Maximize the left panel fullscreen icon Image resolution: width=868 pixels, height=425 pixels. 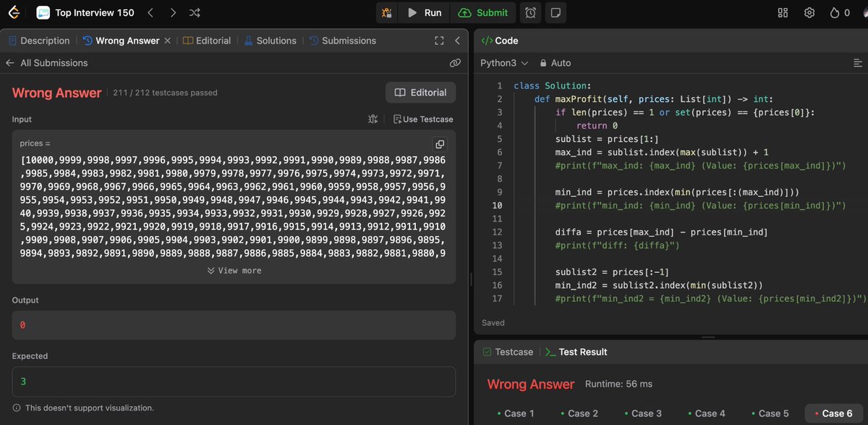pos(439,41)
